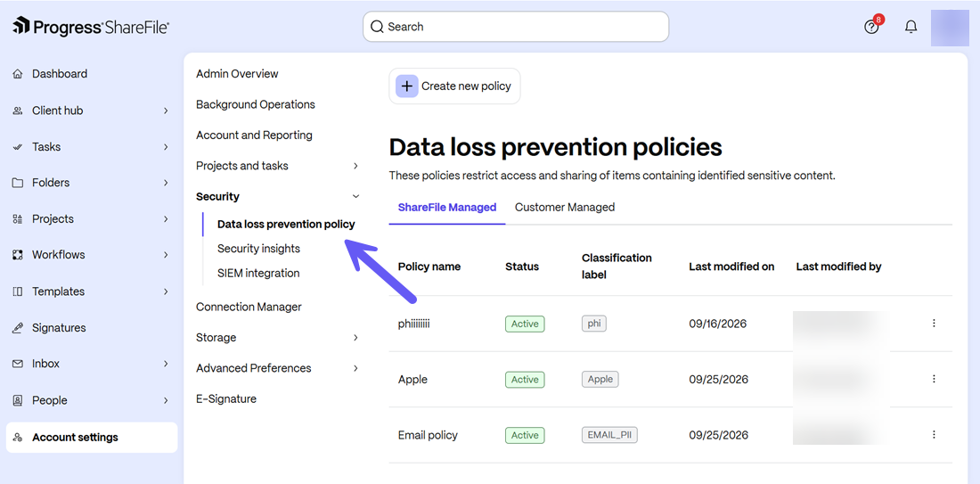Screen dimensions: 980x484
Task: Switch to the Customer Managed tab
Action: 564,207
